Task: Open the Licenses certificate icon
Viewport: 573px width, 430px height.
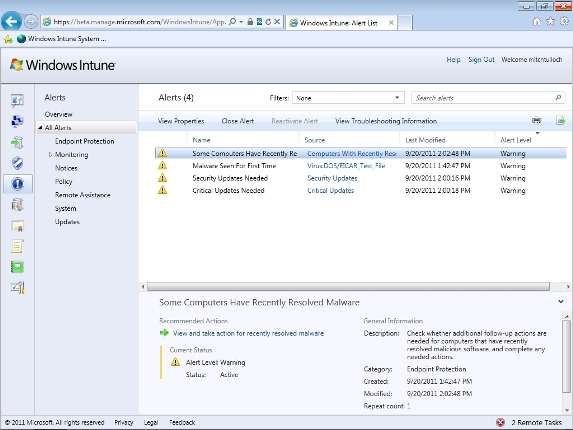Action: coord(17,225)
